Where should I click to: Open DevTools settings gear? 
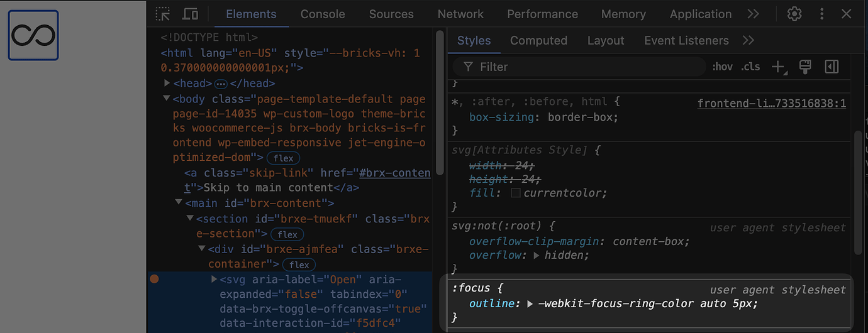tap(794, 14)
